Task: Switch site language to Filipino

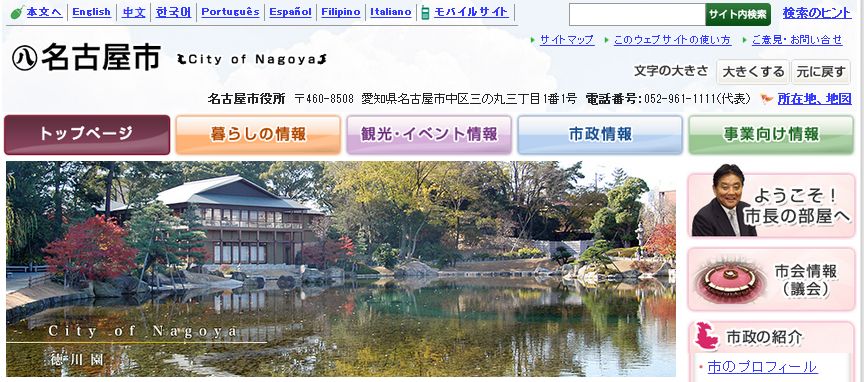Action: [341, 12]
